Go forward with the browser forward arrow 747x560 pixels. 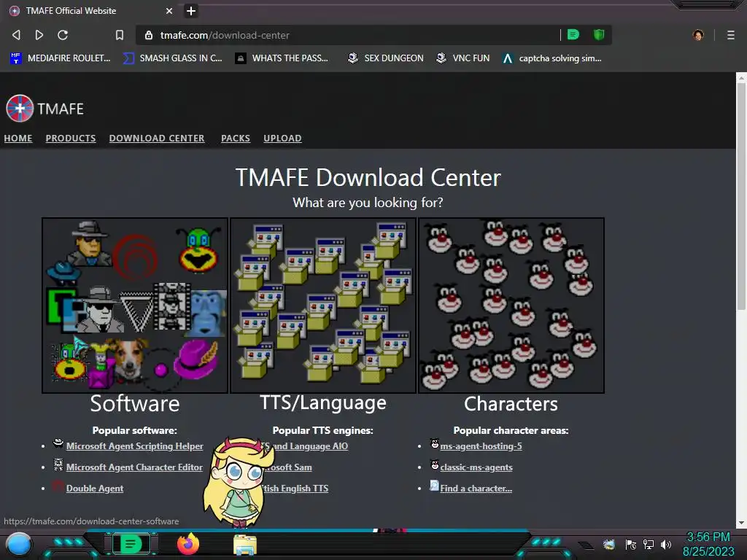click(x=39, y=35)
